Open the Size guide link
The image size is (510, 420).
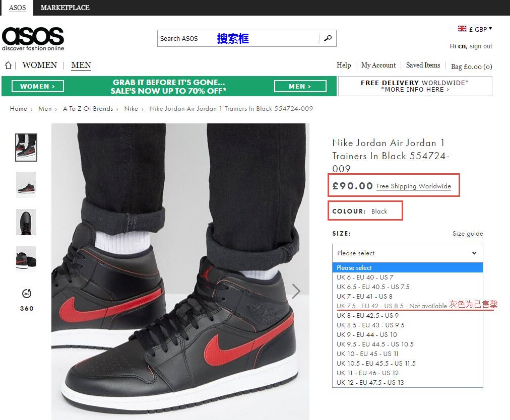click(x=467, y=233)
